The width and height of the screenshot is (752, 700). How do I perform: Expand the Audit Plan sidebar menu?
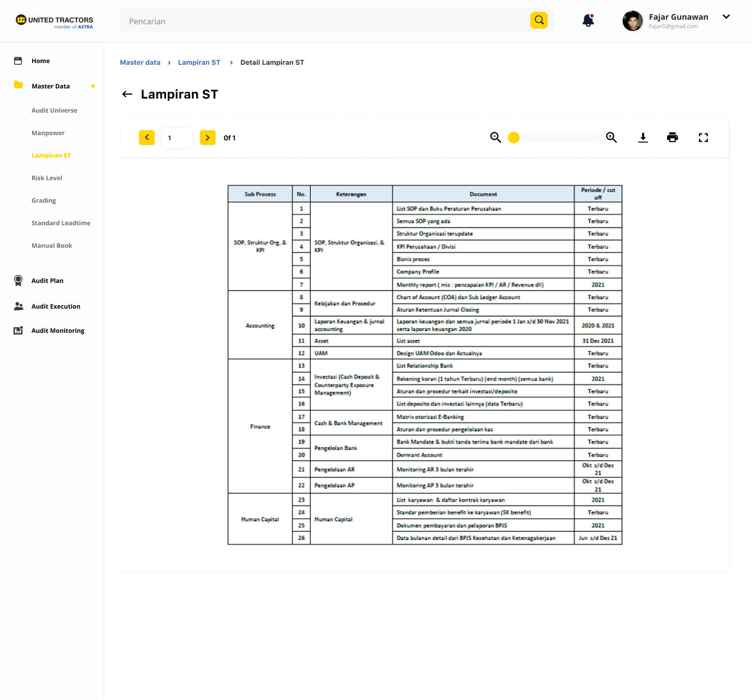[47, 280]
